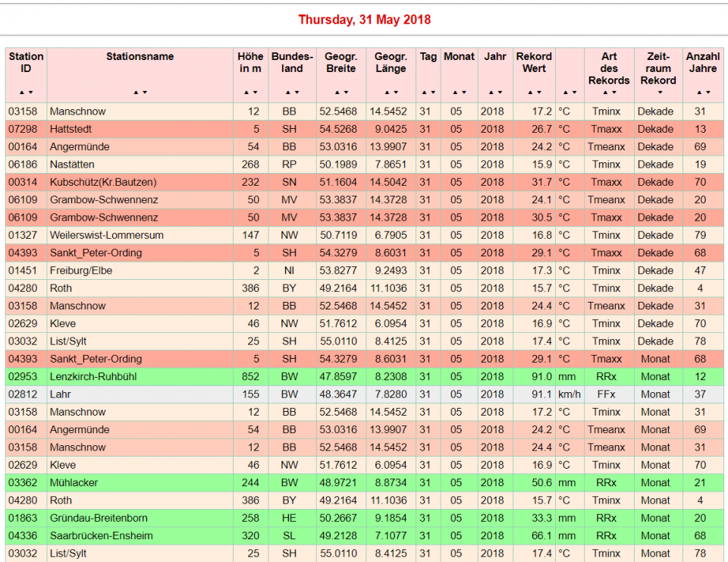The image size is (728, 562).
Task: Sort Art des Rekords ascending arrow
Action: pos(605,93)
